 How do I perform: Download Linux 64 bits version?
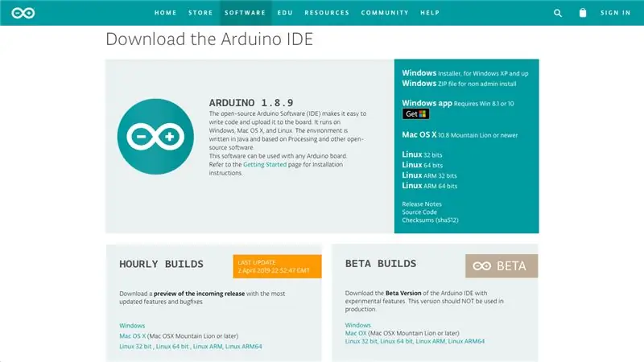click(422, 165)
